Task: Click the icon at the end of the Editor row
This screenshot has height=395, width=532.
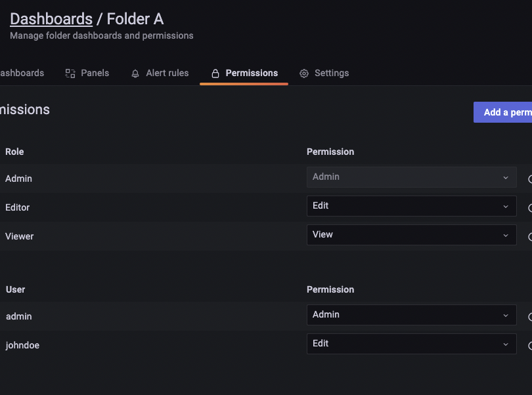Action: point(529,207)
